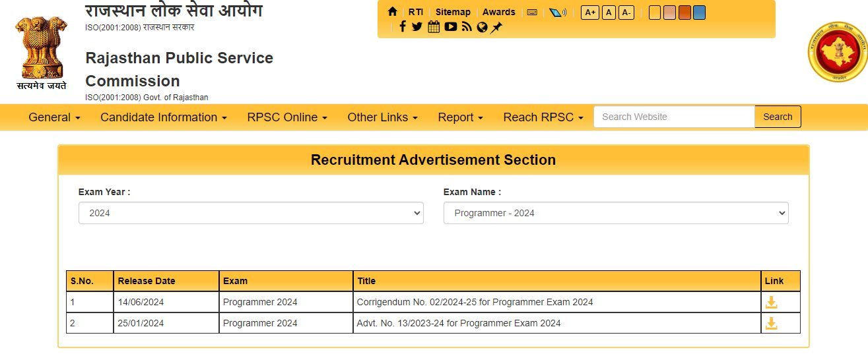Screen dimensions: 868x354
Task: Download Advt. No. 13/2023-24 document
Action: coord(771,323)
